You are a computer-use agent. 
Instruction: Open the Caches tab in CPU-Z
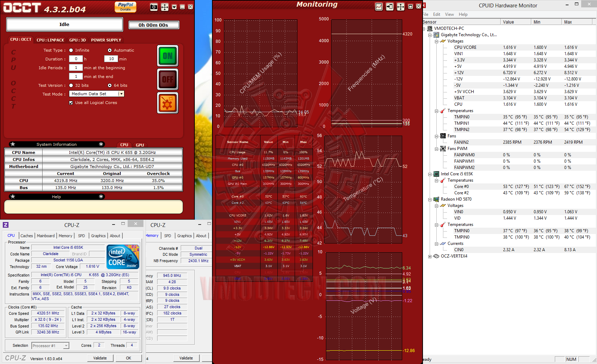pos(27,236)
